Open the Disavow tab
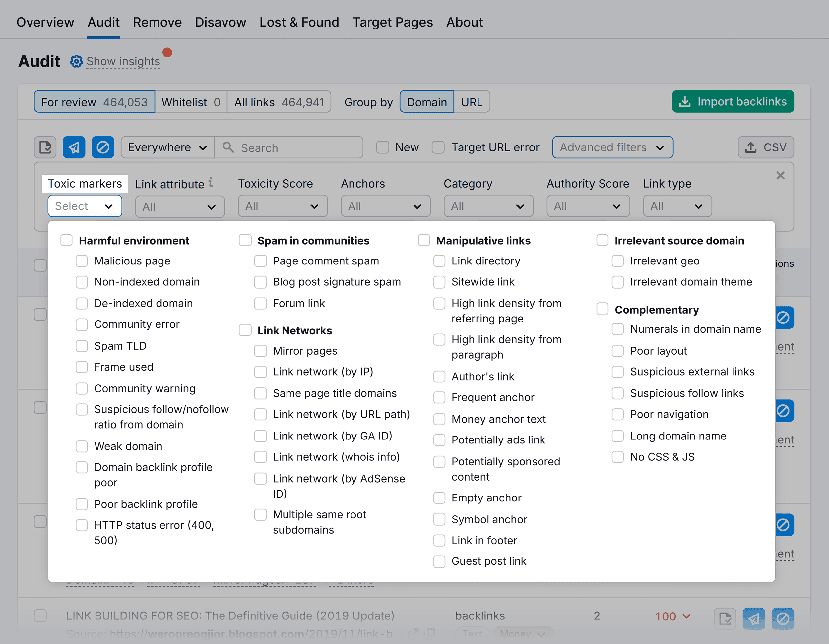This screenshot has height=644, width=829. tap(221, 22)
